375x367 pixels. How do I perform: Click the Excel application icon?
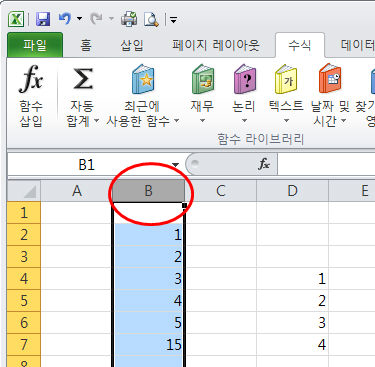click(16, 19)
